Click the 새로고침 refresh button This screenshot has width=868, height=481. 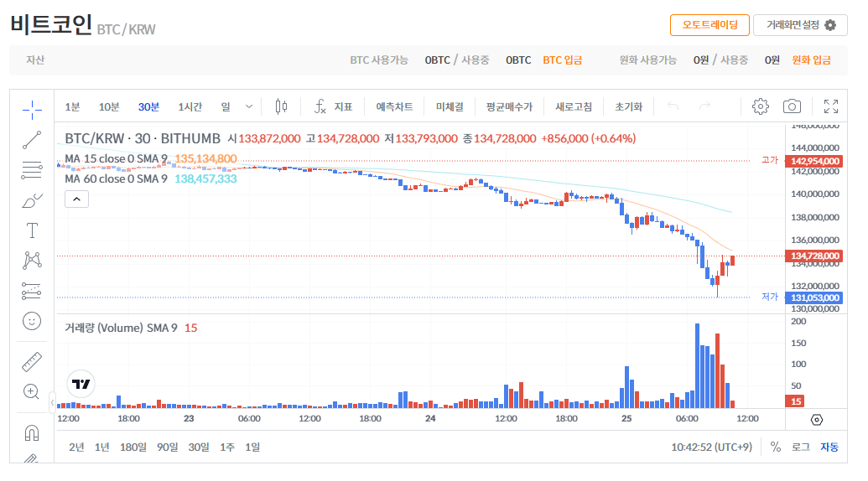(574, 106)
